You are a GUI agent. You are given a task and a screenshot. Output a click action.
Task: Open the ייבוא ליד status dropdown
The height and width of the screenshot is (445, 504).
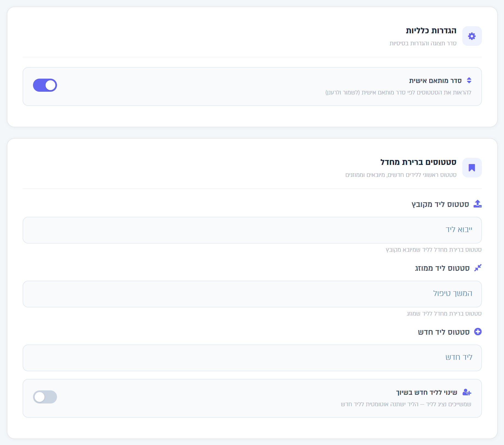tap(252, 230)
